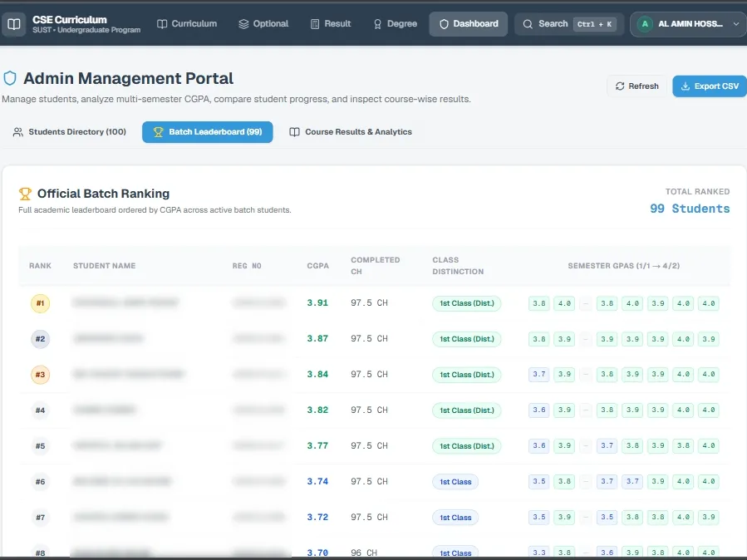Click the #4 rank badge
The height and width of the screenshot is (560, 747).
40,410
